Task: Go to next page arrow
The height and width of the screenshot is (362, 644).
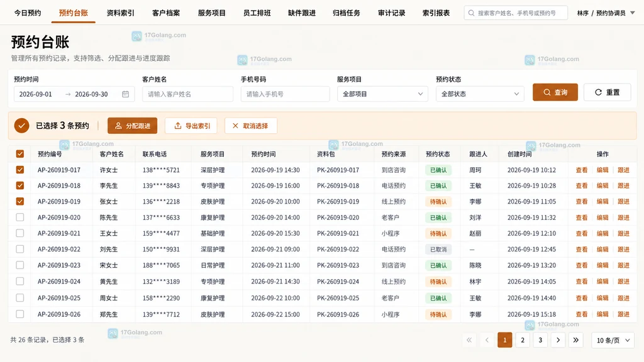Action: tap(558, 340)
